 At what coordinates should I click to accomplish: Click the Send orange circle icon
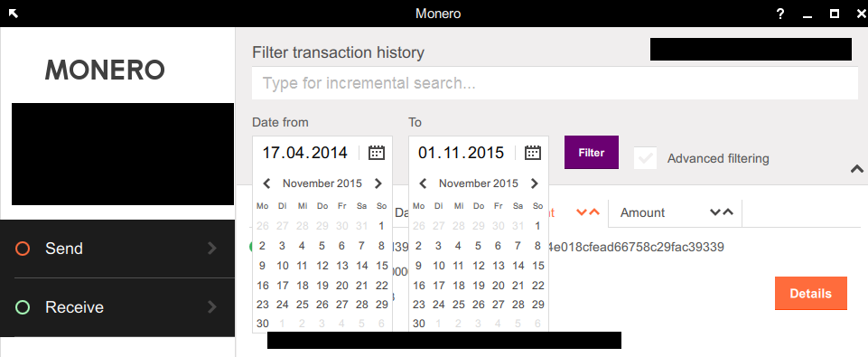coord(23,249)
